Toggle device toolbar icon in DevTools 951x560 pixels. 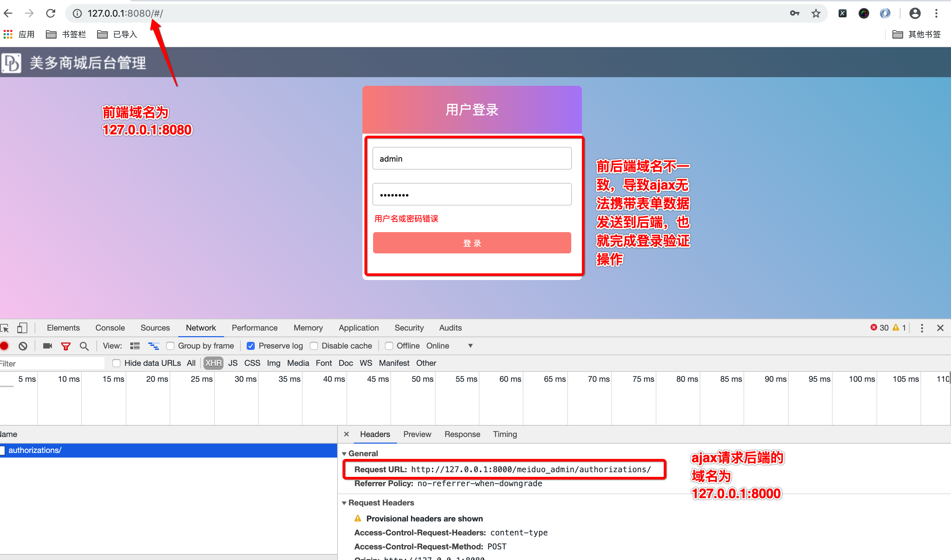(22, 328)
